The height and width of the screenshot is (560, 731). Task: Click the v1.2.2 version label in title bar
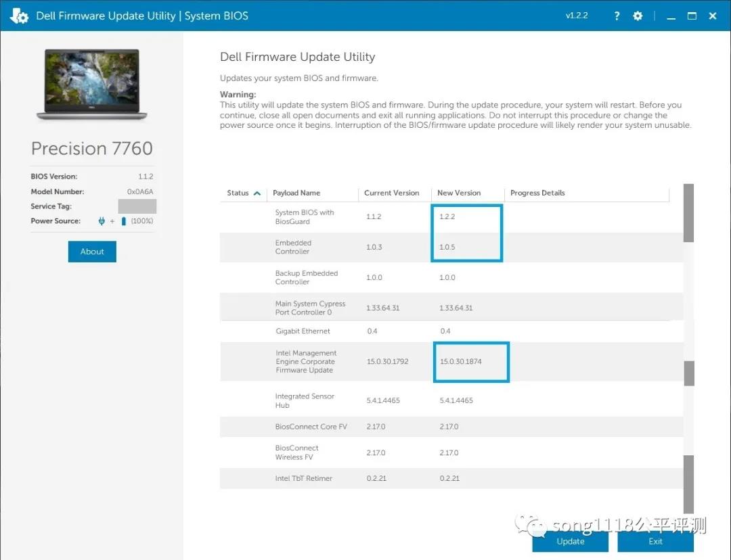(x=577, y=16)
